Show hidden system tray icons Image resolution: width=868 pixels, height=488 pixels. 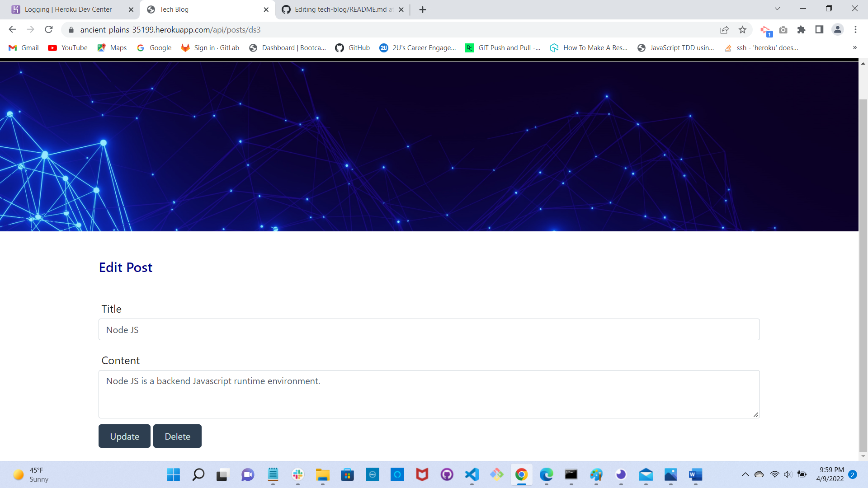coord(745,474)
